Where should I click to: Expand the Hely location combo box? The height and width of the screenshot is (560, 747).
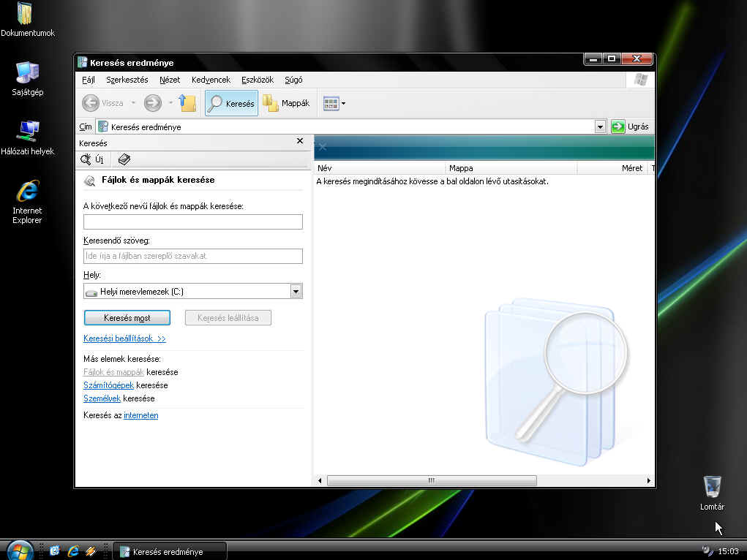(x=296, y=292)
